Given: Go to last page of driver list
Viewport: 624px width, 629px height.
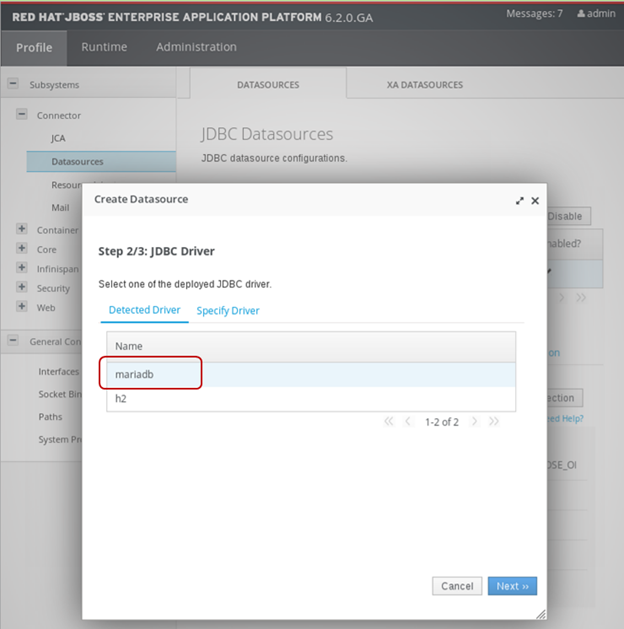Looking at the screenshot, I should pos(494,422).
